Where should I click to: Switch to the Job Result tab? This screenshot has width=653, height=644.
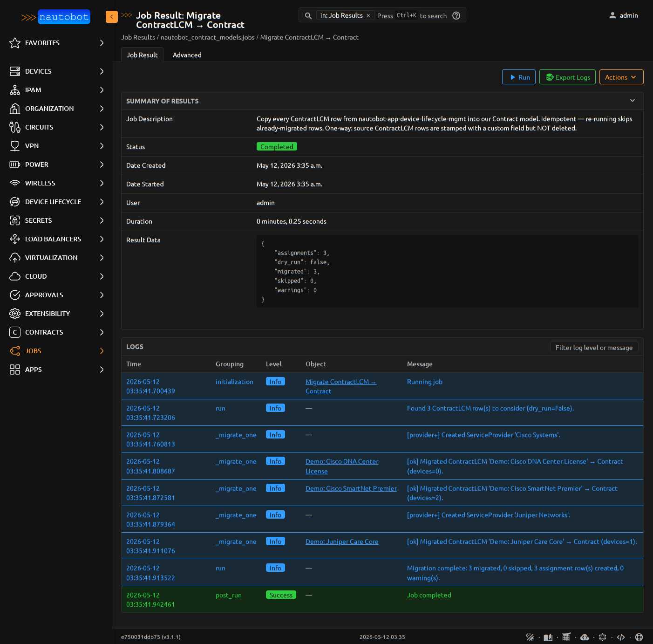[x=142, y=55]
